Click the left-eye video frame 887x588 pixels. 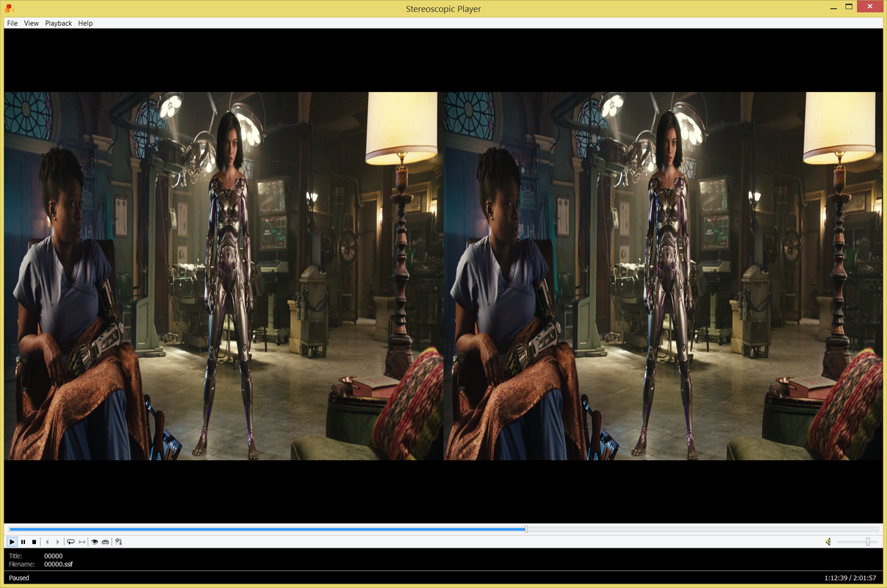click(223, 276)
